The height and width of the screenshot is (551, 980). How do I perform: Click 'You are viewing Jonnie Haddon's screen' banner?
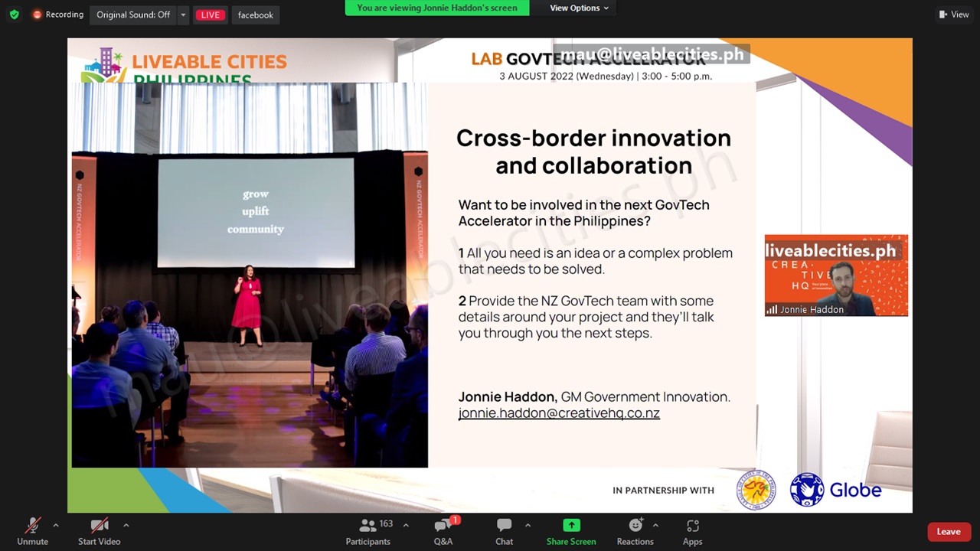point(437,8)
